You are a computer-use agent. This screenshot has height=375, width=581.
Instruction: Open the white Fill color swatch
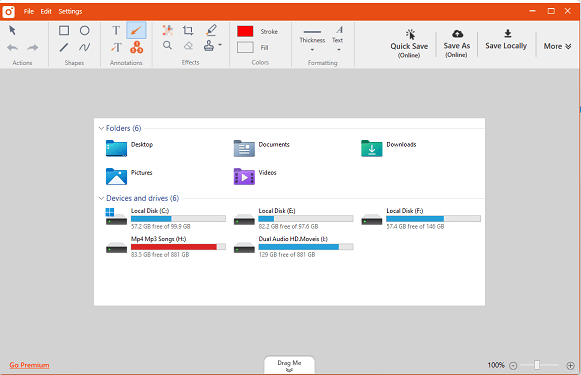point(245,47)
